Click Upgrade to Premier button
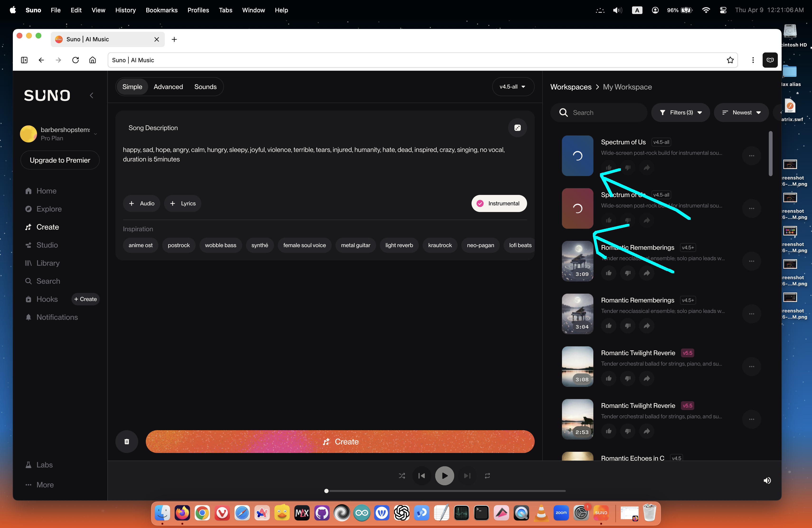 coord(60,160)
